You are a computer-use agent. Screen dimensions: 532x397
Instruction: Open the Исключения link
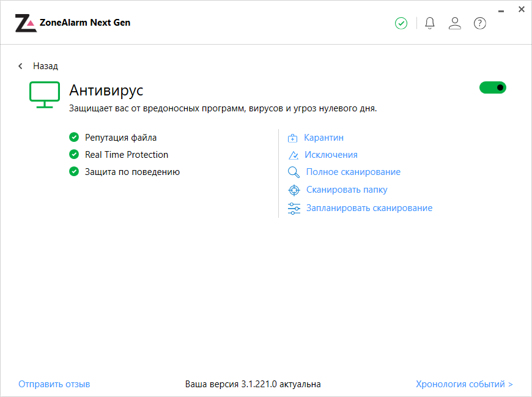coord(331,155)
